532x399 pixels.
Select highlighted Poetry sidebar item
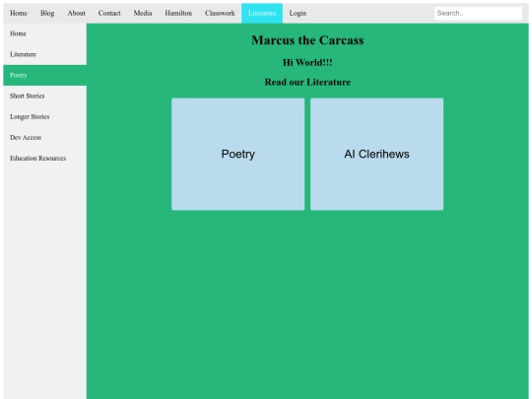click(44, 75)
